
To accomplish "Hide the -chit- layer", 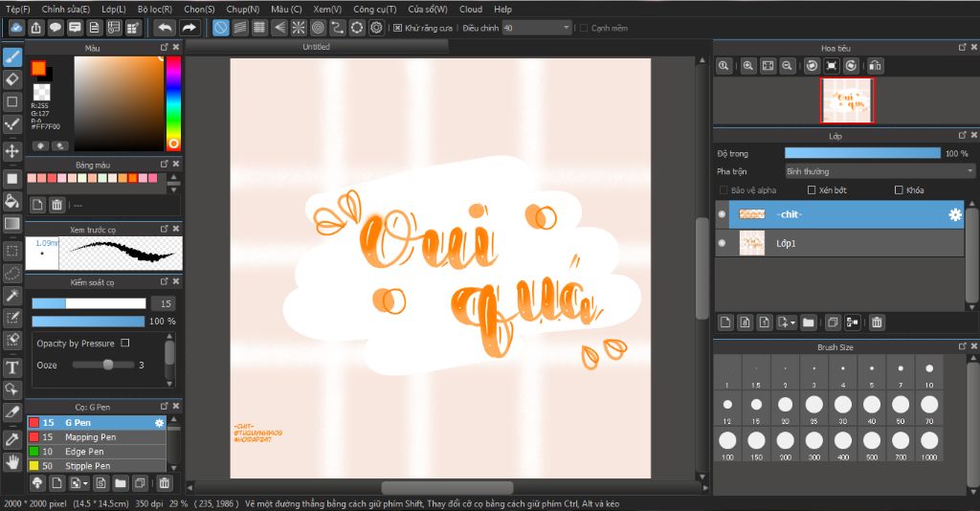I will coord(723,214).
